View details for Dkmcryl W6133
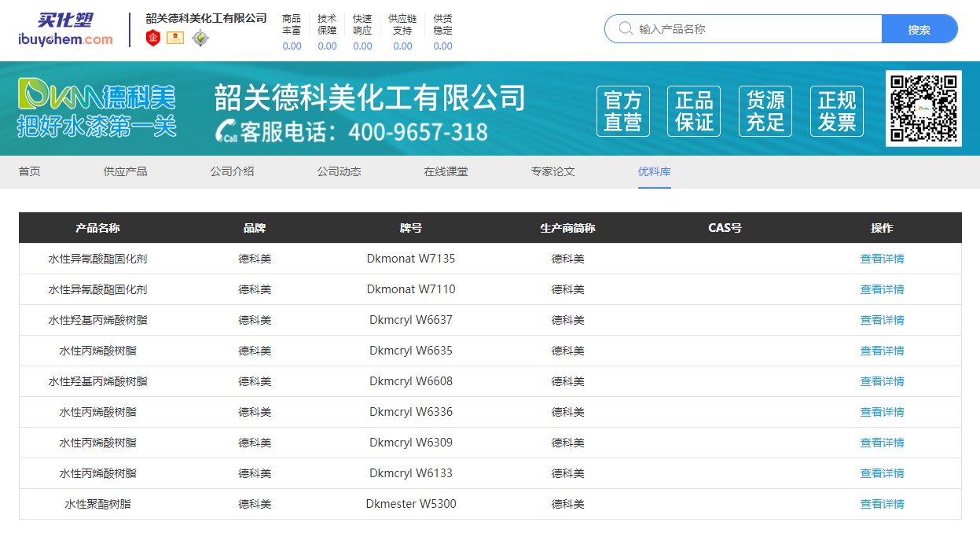980x533 pixels. (x=883, y=473)
